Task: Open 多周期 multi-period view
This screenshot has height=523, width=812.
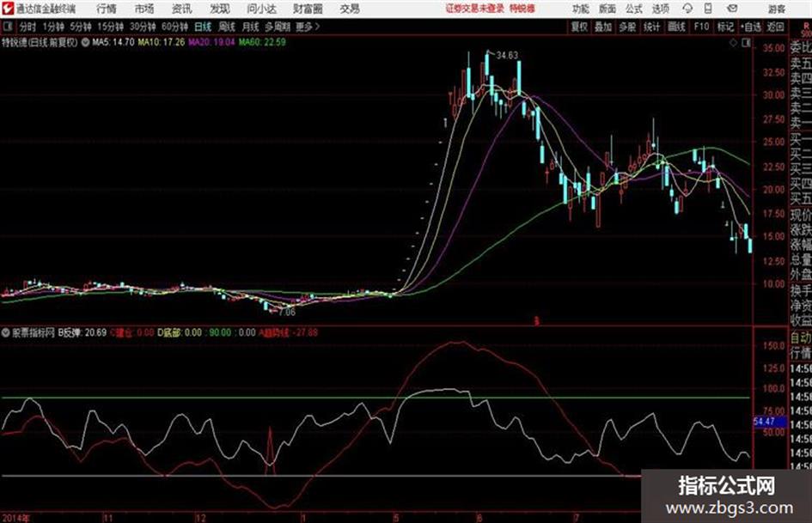Action: pyautogui.click(x=278, y=27)
